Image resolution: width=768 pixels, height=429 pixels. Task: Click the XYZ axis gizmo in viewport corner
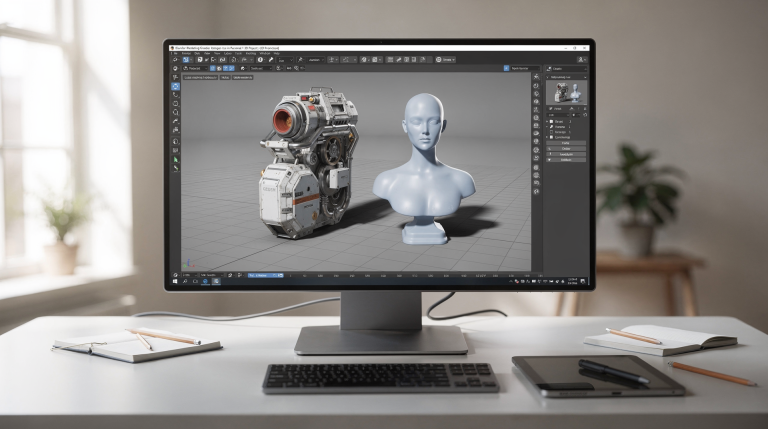pyautogui.click(x=188, y=265)
